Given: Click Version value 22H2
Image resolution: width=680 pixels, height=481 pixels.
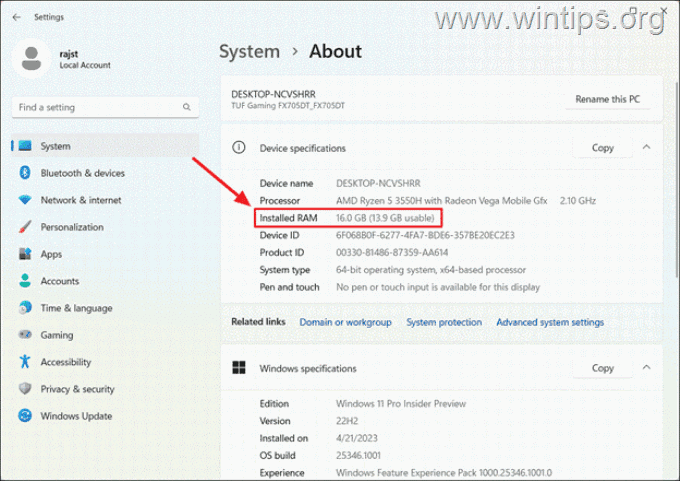Looking at the screenshot, I should (347, 421).
